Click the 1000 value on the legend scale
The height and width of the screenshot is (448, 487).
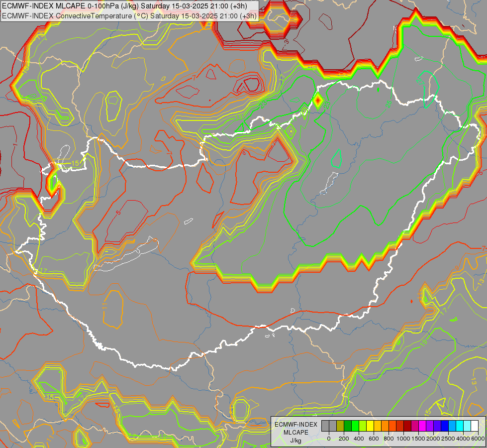[x=403, y=439]
